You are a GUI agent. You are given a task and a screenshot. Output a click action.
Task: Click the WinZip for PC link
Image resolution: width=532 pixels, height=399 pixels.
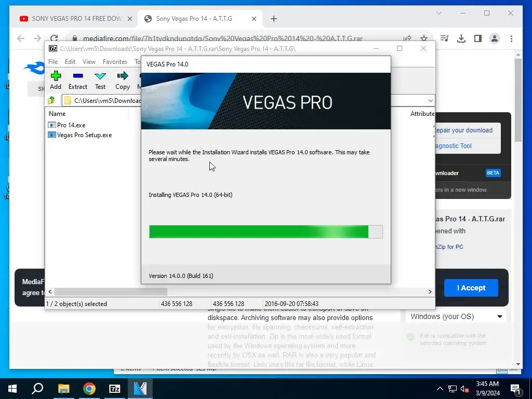[x=449, y=247]
